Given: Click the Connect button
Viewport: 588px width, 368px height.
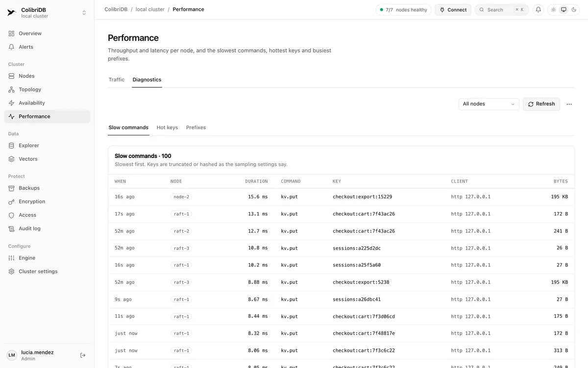Looking at the screenshot, I should click(453, 10).
